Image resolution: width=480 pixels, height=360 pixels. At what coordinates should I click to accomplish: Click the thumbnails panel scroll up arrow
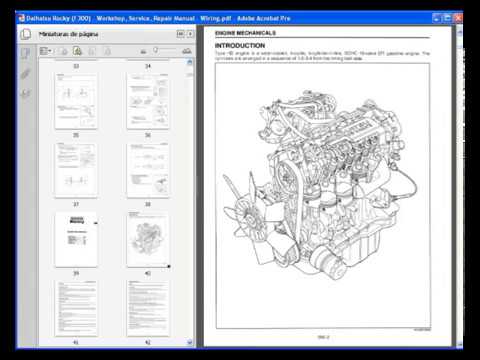[x=190, y=62]
